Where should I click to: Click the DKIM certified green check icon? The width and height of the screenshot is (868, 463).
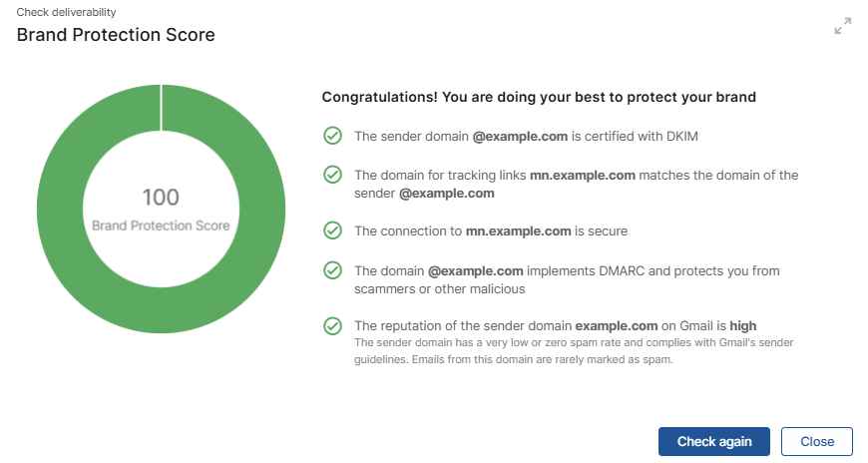click(x=332, y=136)
